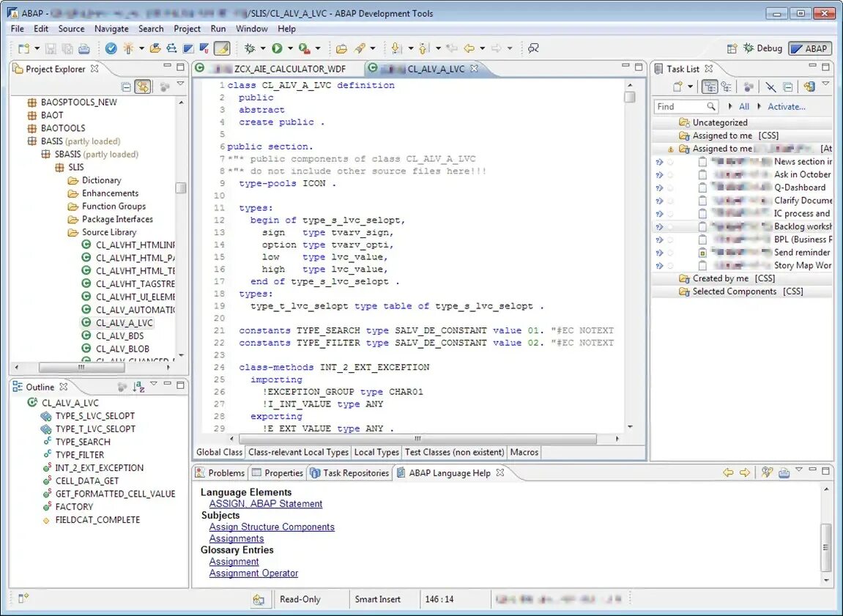Click the Next Annotation arrow icon
The width and height of the screenshot is (843, 616).
point(396,49)
